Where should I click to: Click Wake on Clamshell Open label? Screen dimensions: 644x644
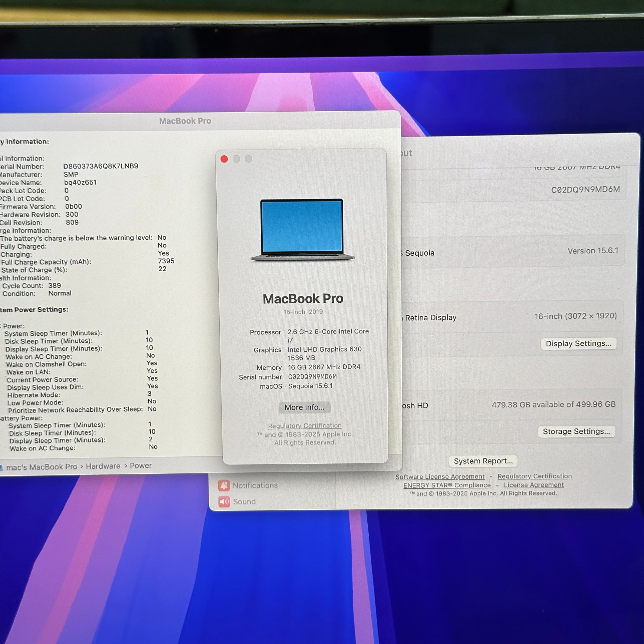tap(46, 364)
